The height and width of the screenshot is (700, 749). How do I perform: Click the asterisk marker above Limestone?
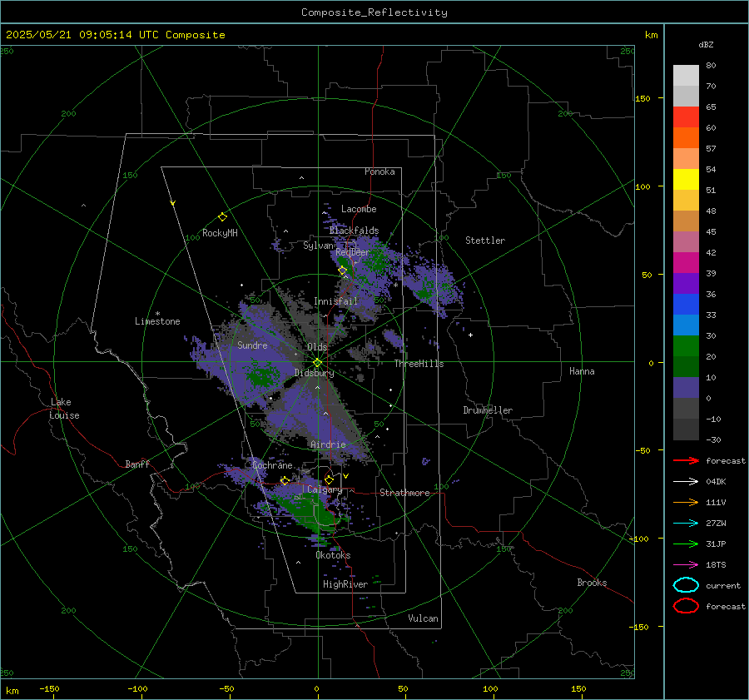[x=157, y=314]
